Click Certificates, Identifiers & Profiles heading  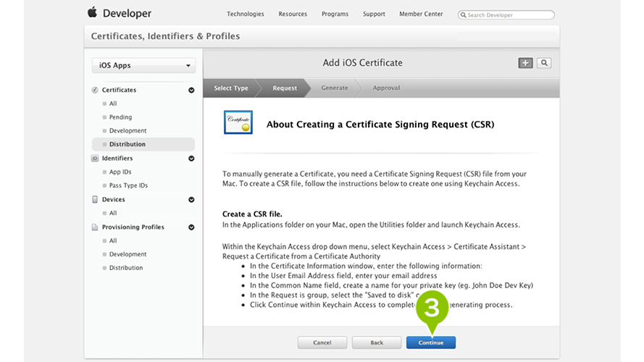(x=165, y=36)
